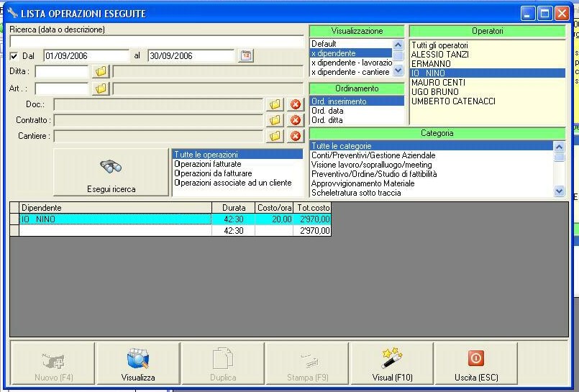Open folder browser for Doc. field
Screen dimensions: 579x392
tap(275, 104)
